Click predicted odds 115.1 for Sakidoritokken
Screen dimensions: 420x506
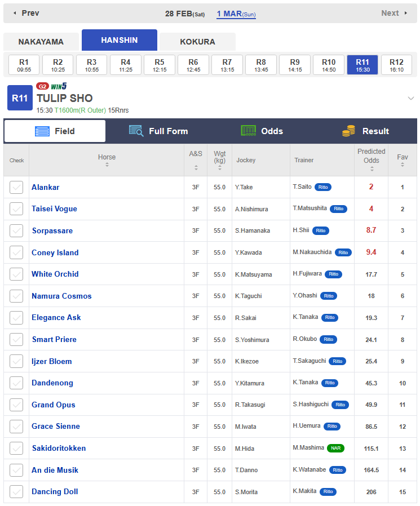point(371,449)
